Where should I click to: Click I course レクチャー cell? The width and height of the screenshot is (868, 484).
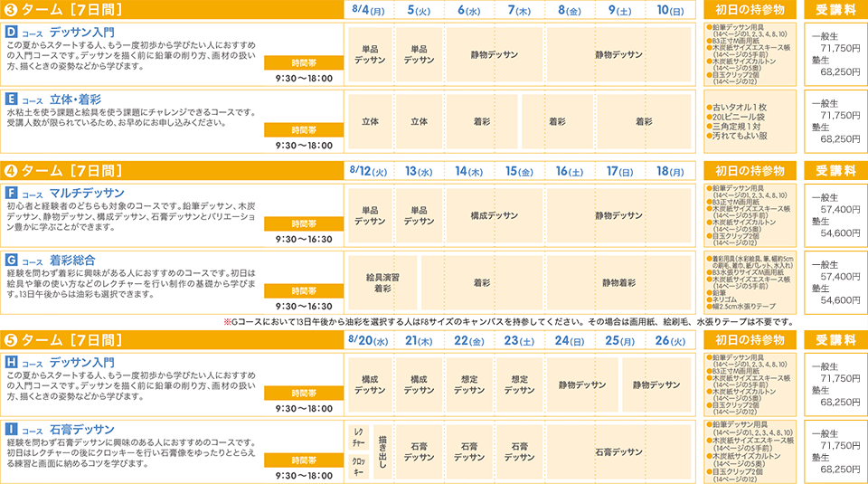point(359,438)
